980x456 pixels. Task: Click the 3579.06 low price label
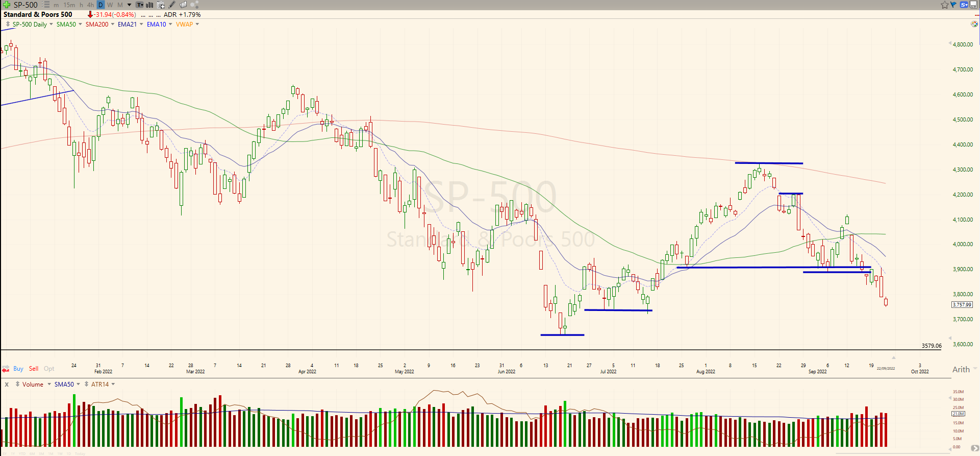coord(932,346)
